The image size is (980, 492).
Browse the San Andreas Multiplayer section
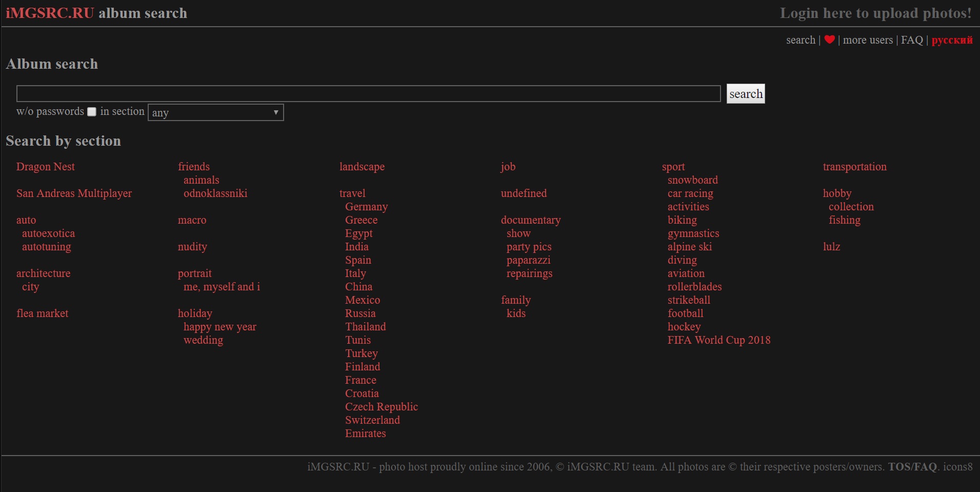click(74, 193)
